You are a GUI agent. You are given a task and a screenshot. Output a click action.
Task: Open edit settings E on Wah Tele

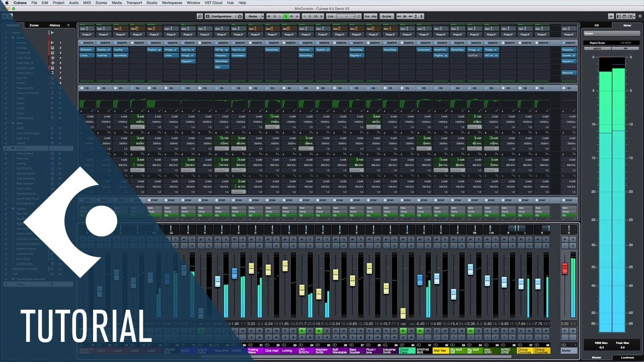click(x=445, y=246)
